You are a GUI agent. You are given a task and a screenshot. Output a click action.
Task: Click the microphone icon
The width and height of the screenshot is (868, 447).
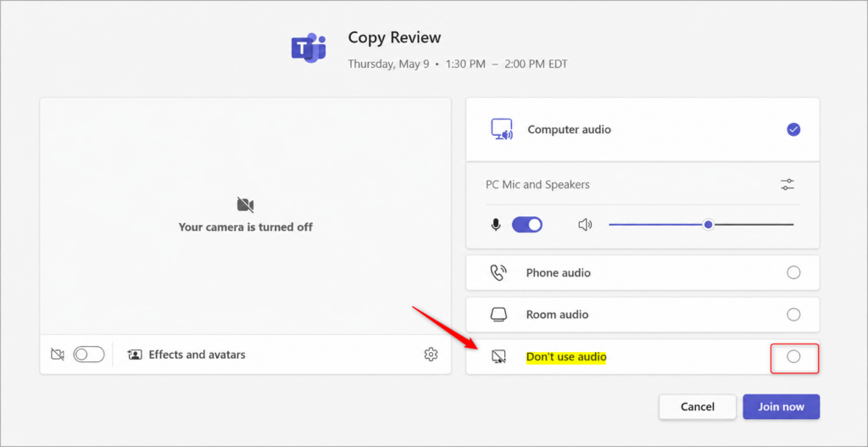496,225
